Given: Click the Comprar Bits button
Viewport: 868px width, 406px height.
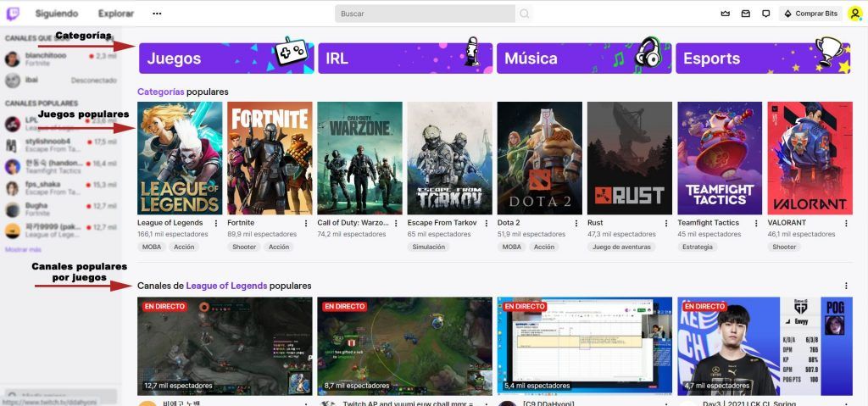Looking at the screenshot, I should pyautogui.click(x=810, y=14).
